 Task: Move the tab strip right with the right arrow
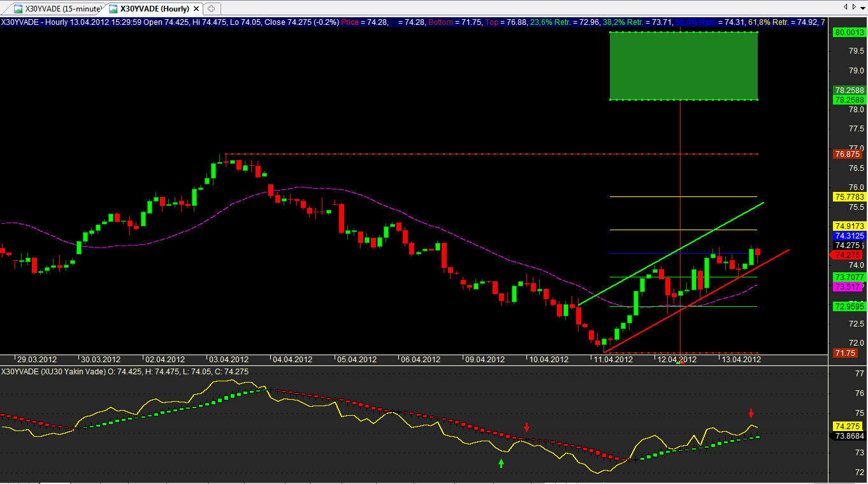click(855, 6)
